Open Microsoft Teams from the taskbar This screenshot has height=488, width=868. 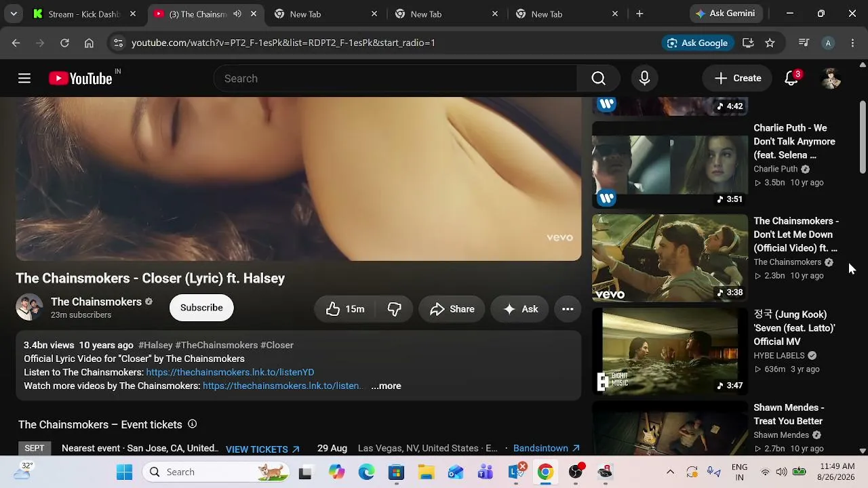pos(486,472)
